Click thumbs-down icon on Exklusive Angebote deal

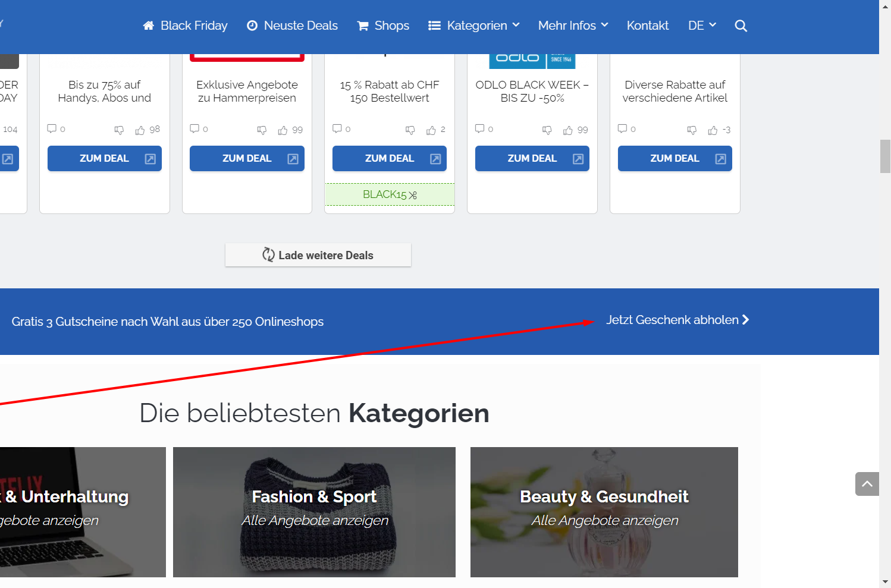click(262, 130)
